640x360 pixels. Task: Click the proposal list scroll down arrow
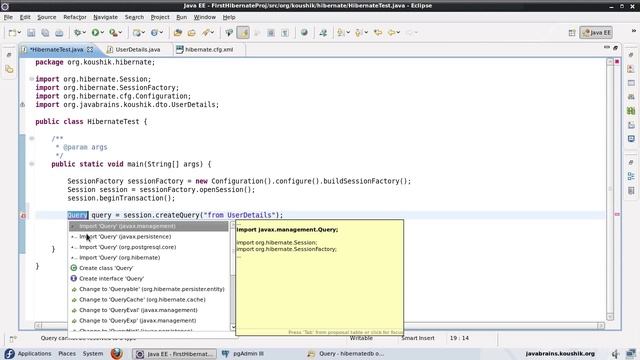[233, 327]
